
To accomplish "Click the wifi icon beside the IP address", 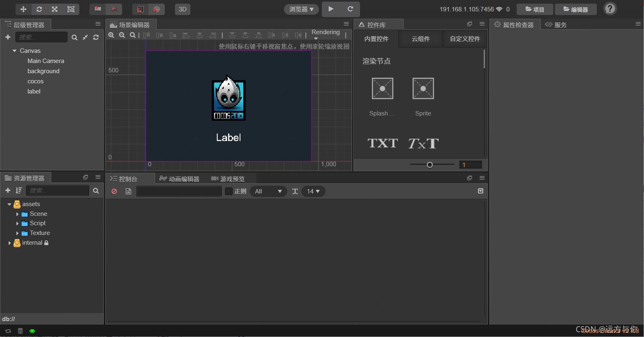I will pyautogui.click(x=499, y=9).
